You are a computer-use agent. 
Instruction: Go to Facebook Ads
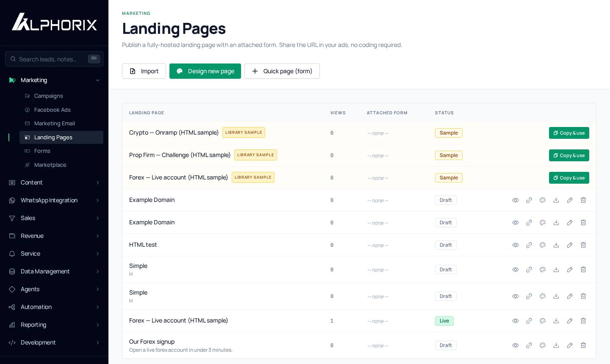(61, 110)
